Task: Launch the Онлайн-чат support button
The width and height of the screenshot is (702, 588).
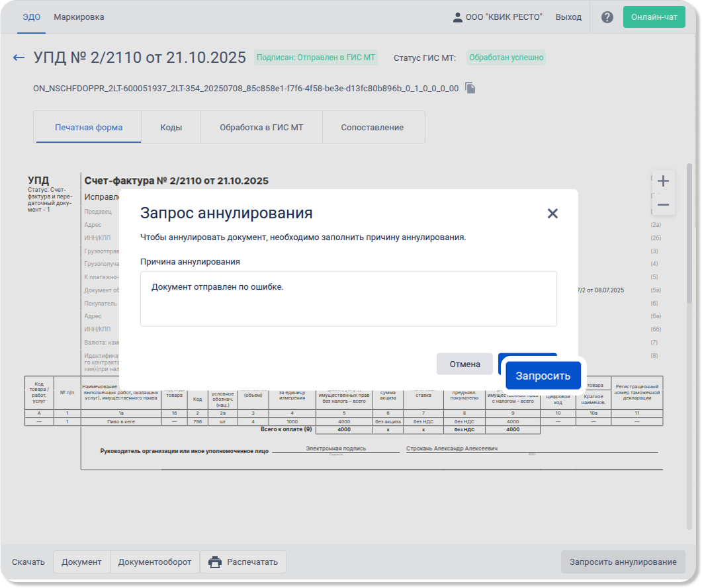Action: click(654, 17)
